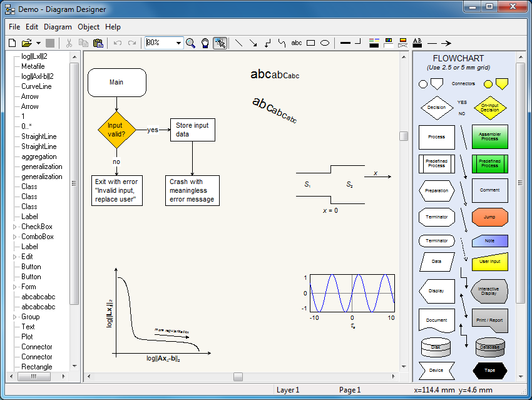Pick the black Tape template shape
Screen dimensions: 532x400
tap(489, 371)
